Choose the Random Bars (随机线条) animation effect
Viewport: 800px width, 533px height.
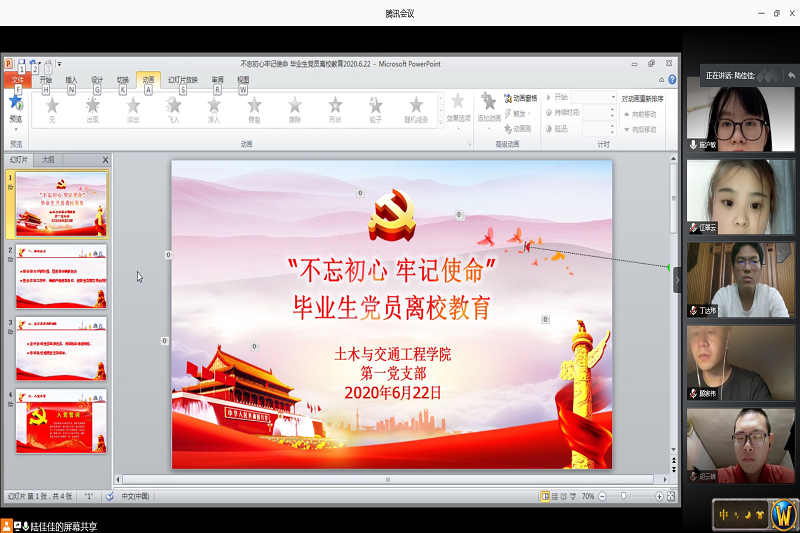tap(416, 106)
